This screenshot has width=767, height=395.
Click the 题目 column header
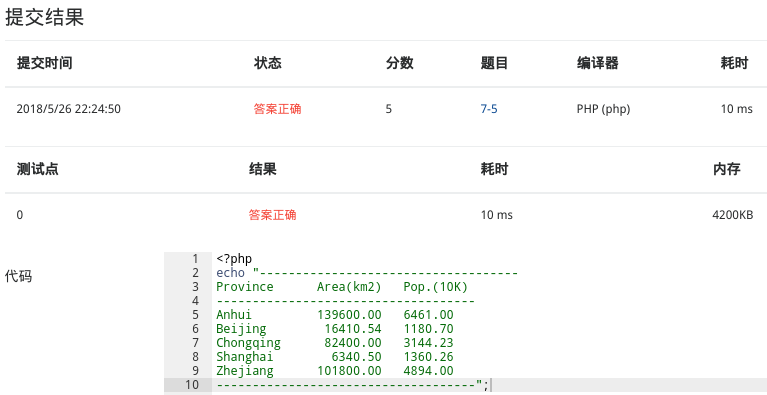tap(494, 63)
